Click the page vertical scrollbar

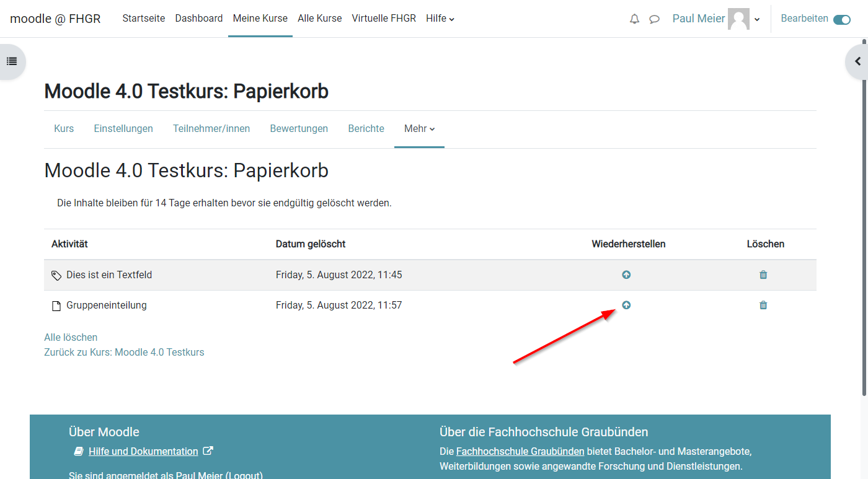coord(864,217)
